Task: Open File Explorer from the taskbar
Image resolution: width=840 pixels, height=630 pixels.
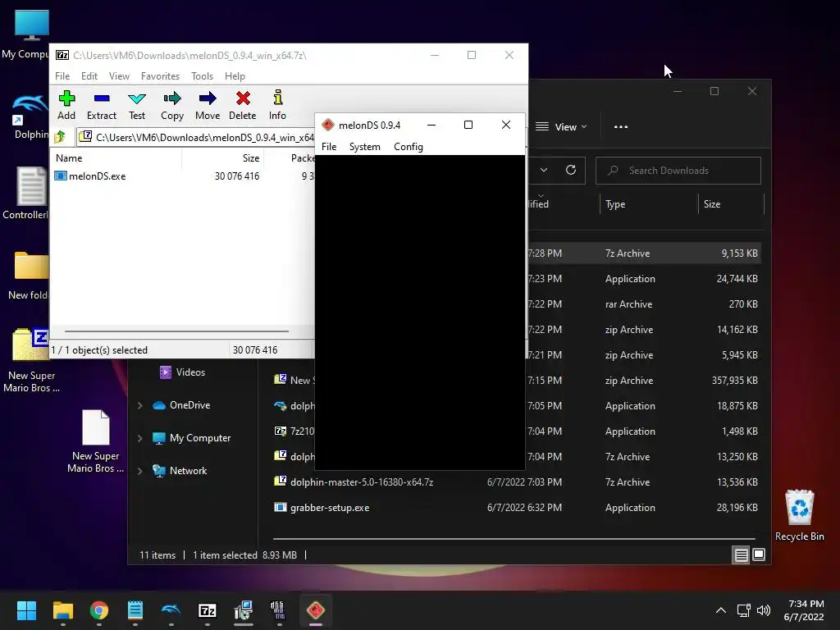Action: click(x=62, y=610)
